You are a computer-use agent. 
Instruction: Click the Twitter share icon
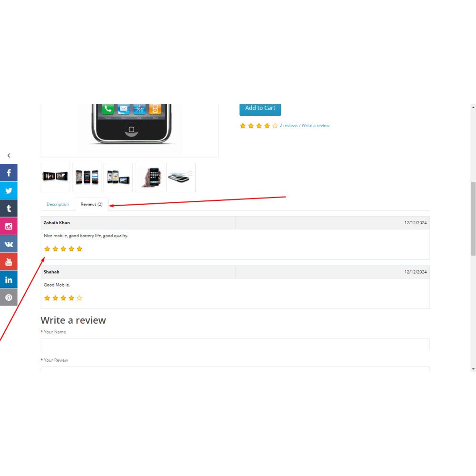[9, 191]
